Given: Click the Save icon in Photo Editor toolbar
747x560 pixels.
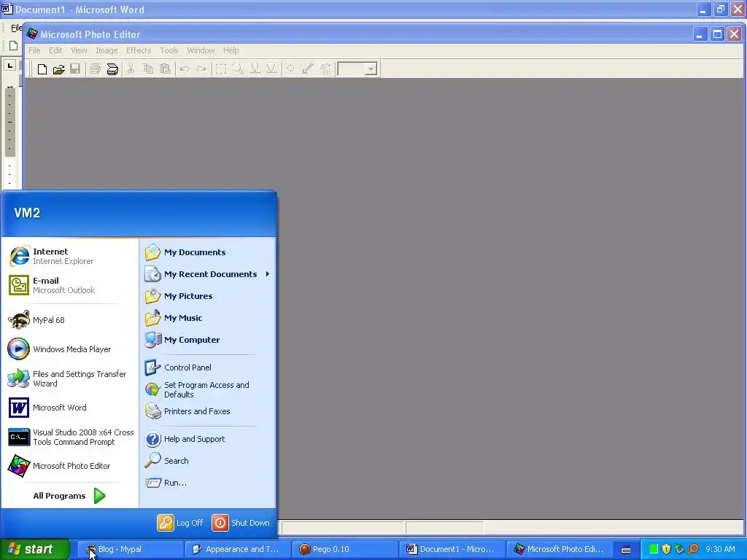Looking at the screenshot, I should pyautogui.click(x=75, y=69).
